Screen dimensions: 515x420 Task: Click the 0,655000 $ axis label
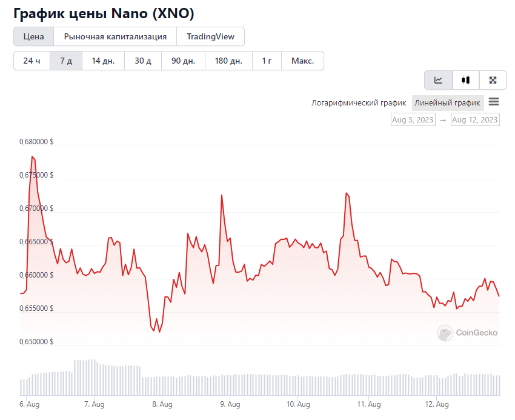pyautogui.click(x=36, y=308)
